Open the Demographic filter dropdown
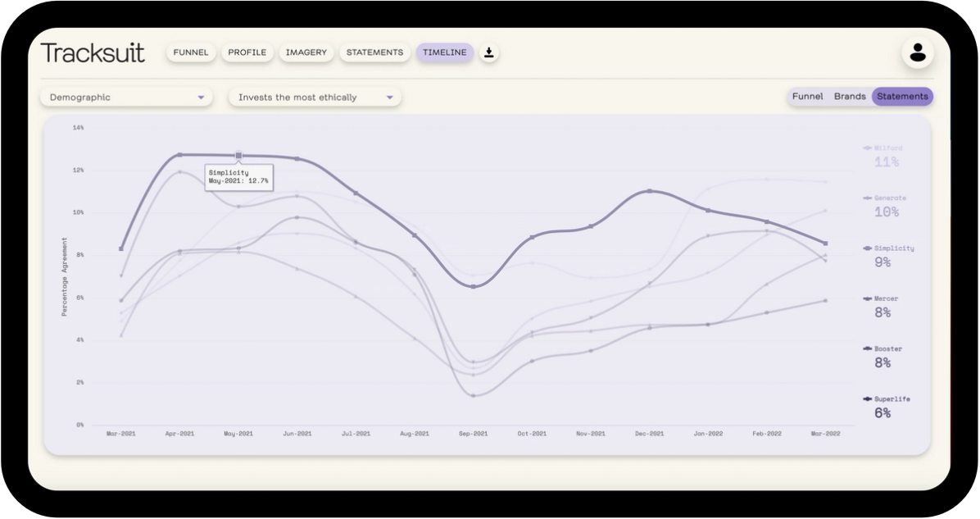The image size is (980, 519). (125, 97)
